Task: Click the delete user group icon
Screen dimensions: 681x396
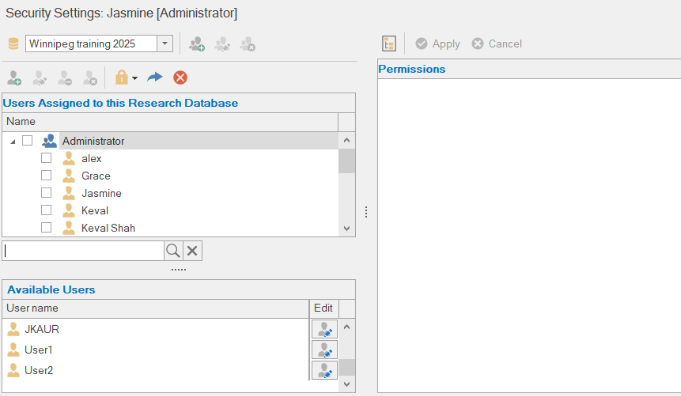Action: pyautogui.click(x=248, y=44)
